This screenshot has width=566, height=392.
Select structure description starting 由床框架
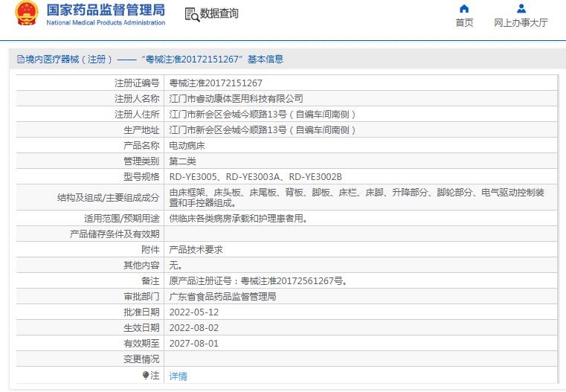coord(357,197)
